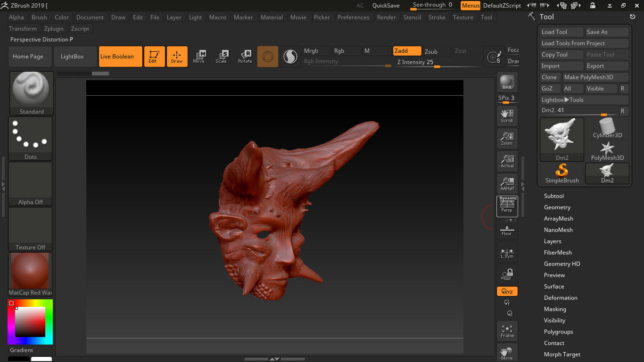Click the AAHalf icon
The height and width of the screenshot is (362, 644).
tap(507, 184)
